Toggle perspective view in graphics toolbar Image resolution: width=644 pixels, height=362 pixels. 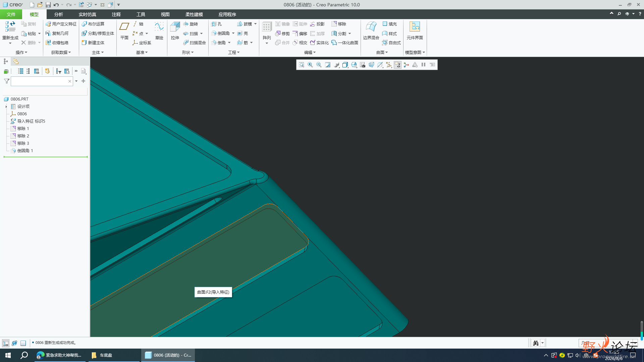pyautogui.click(x=371, y=65)
